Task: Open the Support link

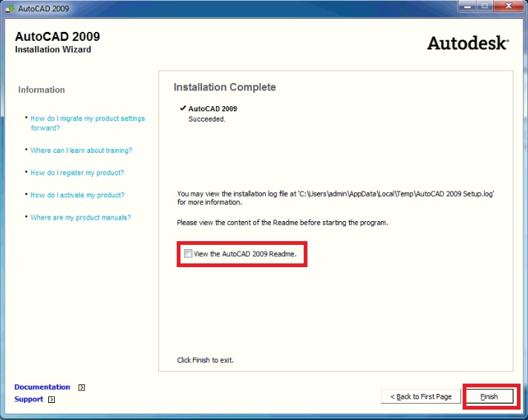Action: [29, 399]
